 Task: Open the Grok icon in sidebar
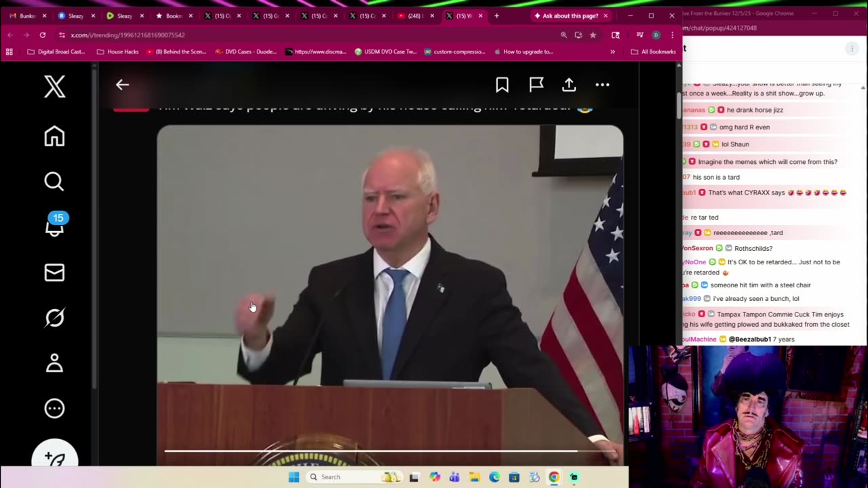click(x=54, y=317)
